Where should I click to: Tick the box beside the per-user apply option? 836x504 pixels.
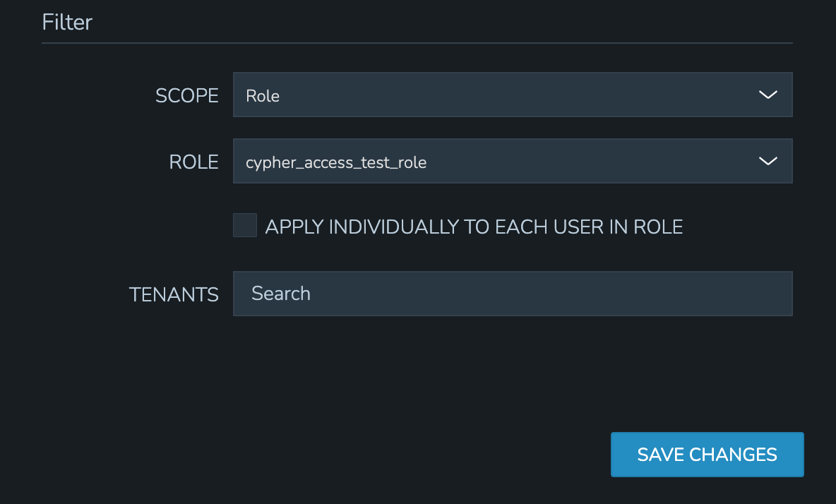click(245, 226)
